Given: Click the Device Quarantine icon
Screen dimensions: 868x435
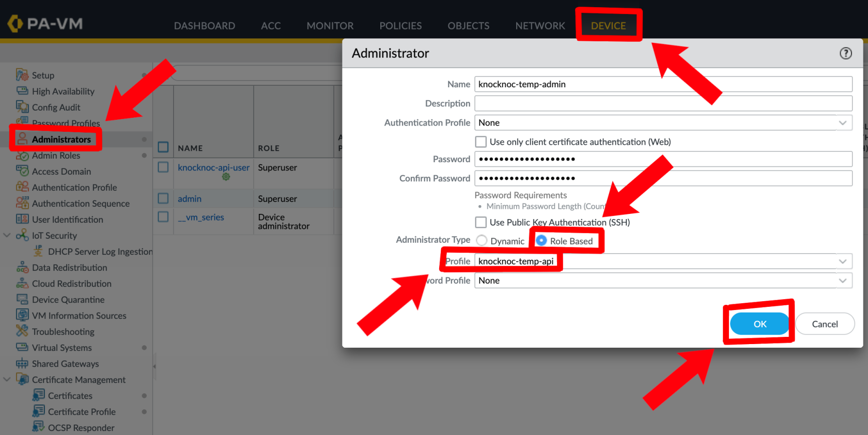Looking at the screenshot, I should coord(22,299).
